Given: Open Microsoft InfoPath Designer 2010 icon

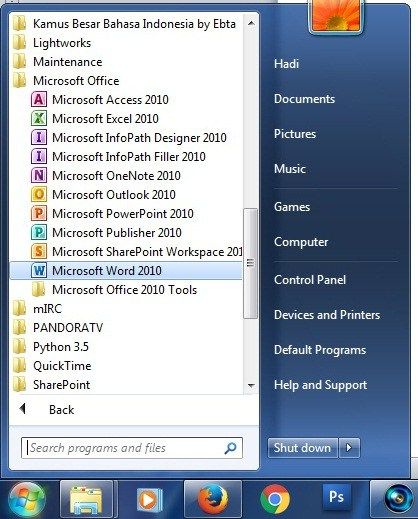Looking at the screenshot, I should pyautogui.click(x=39, y=137).
